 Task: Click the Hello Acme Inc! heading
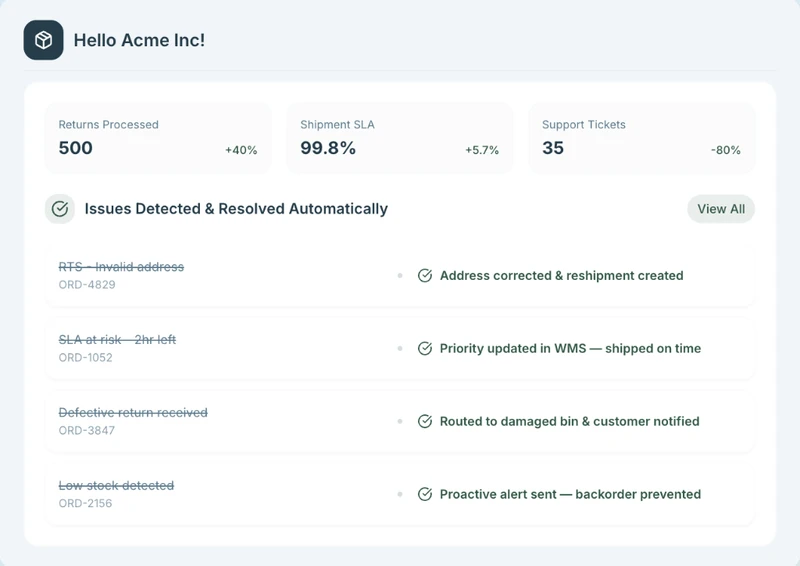pos(139,40)
